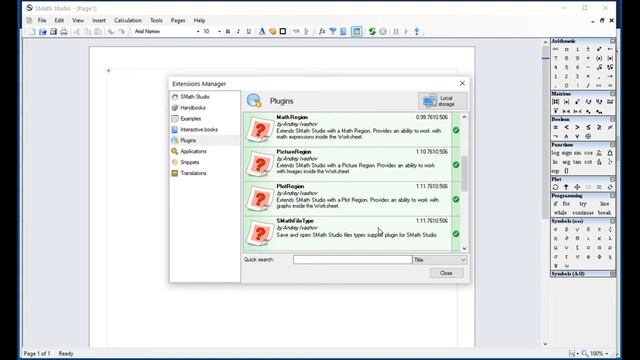Viewport: 640px width, 360px height.
Task: Click plugin list scroll down arrow
Action: coord(464,248)
